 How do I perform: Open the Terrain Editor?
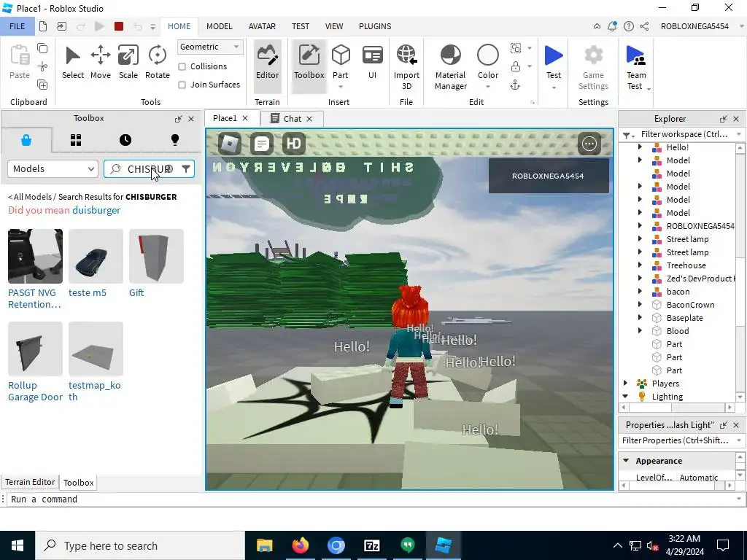tap(267, 66)
